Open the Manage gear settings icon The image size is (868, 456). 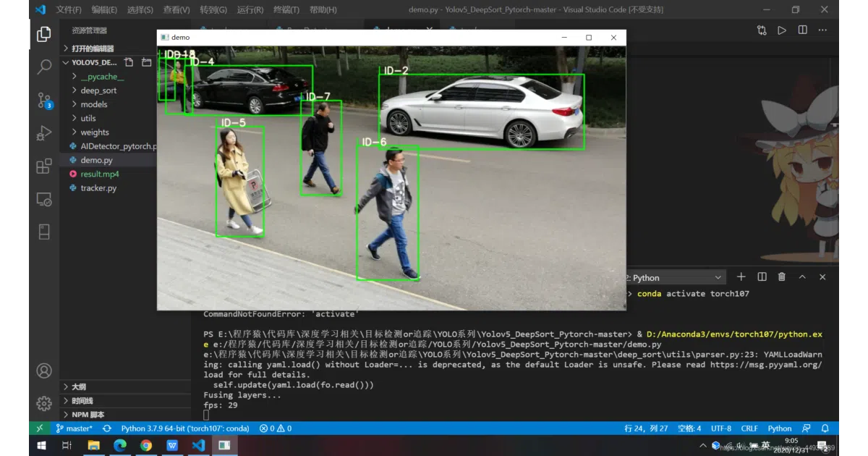(x=44, y=403)
